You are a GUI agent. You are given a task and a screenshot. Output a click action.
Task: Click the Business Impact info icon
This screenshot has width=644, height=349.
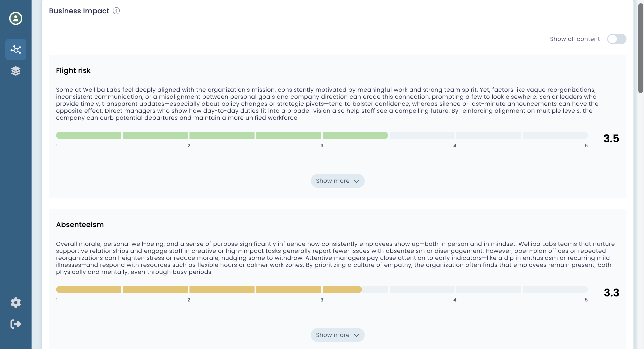pyautogui.click(x=116, y=11)
